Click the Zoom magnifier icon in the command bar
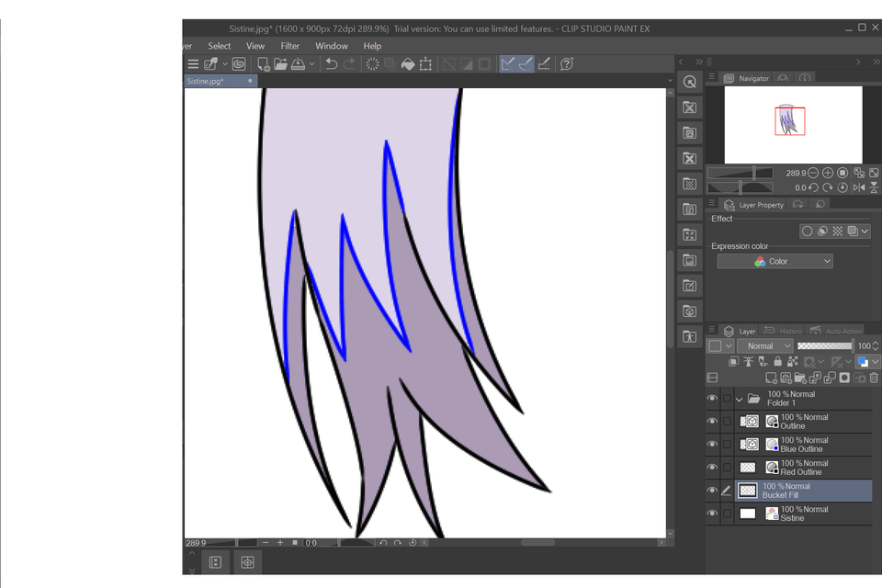 point(690,82)
